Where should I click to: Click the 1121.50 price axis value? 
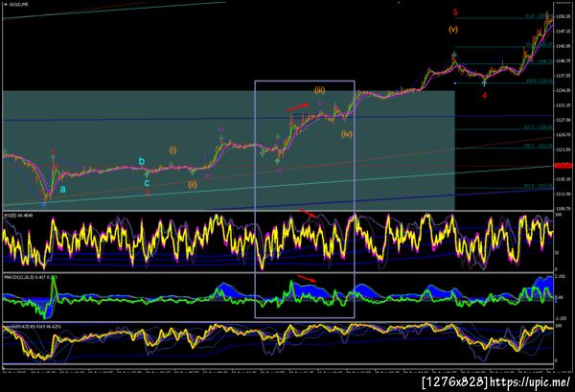[563, 150]
